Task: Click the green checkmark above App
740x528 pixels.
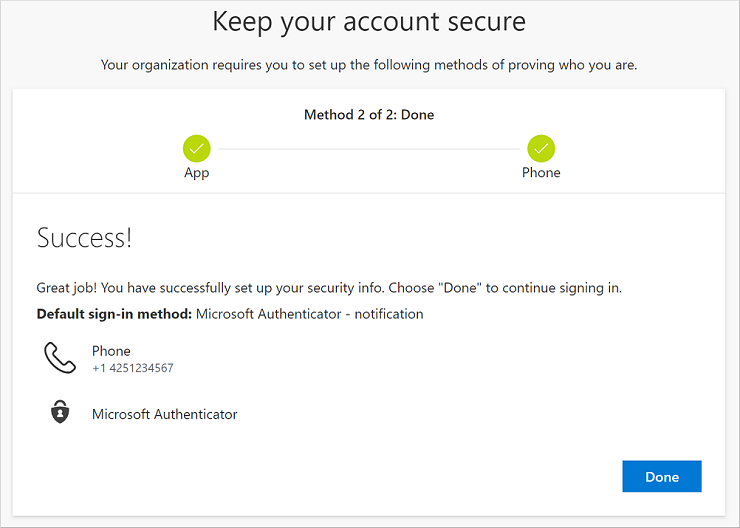Action: point(197,149)
